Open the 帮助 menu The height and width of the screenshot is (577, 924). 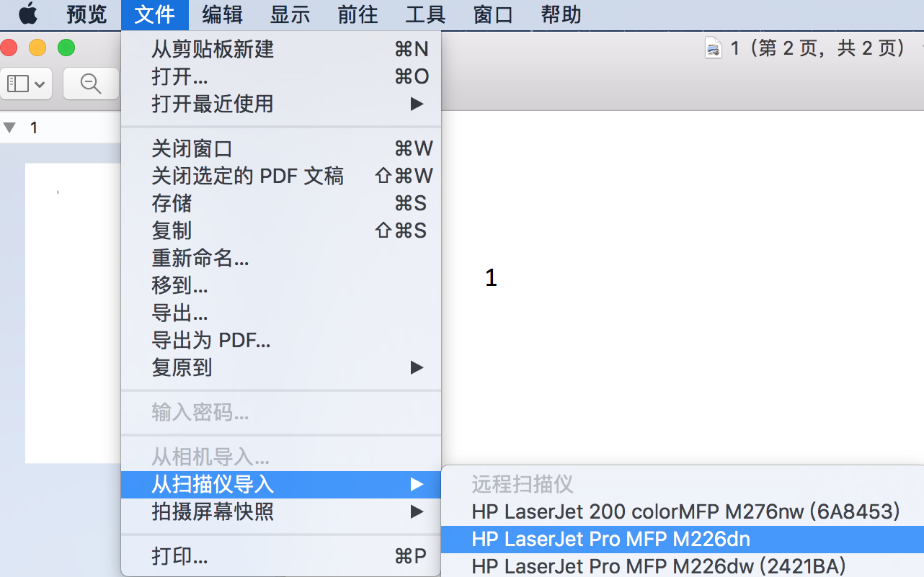[x=561, y=14]
